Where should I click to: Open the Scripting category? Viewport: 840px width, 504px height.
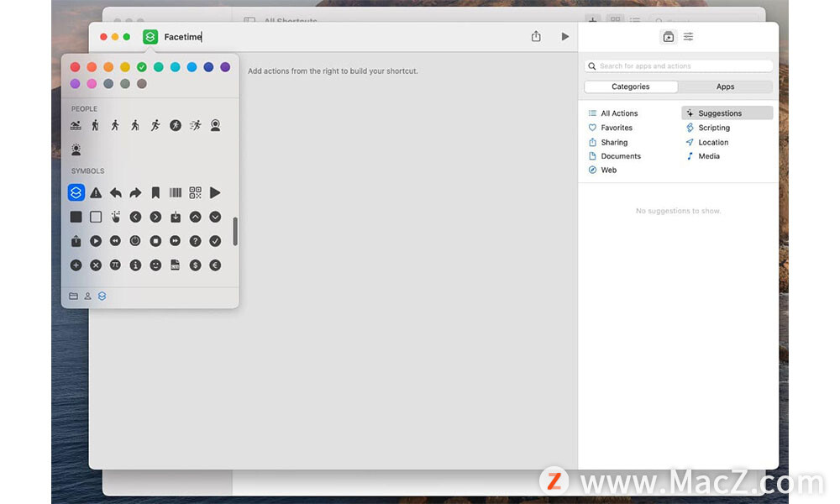(x=713, y=128)
